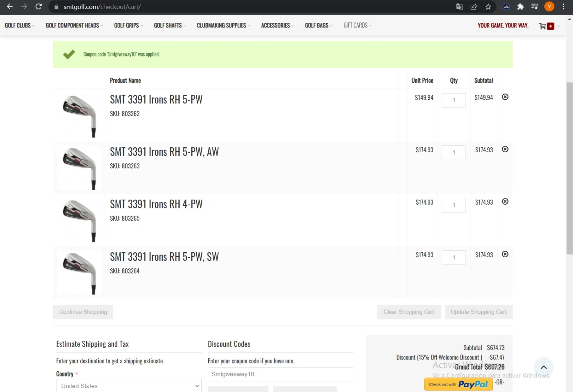The width and height of the screenshot is (573, 392).
Task: Share this page via address bar icon
Action: coord(474,6)
